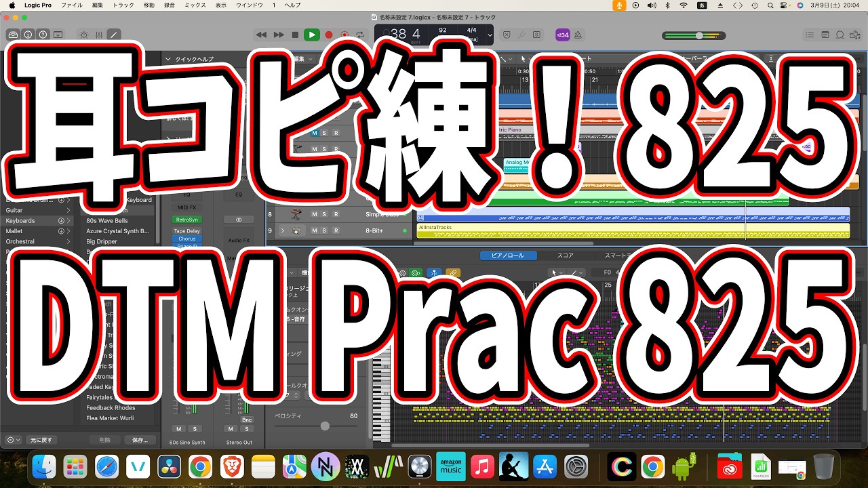Open the Media Browser icon at far right
The image size is (868, 488).
(856, 35)
